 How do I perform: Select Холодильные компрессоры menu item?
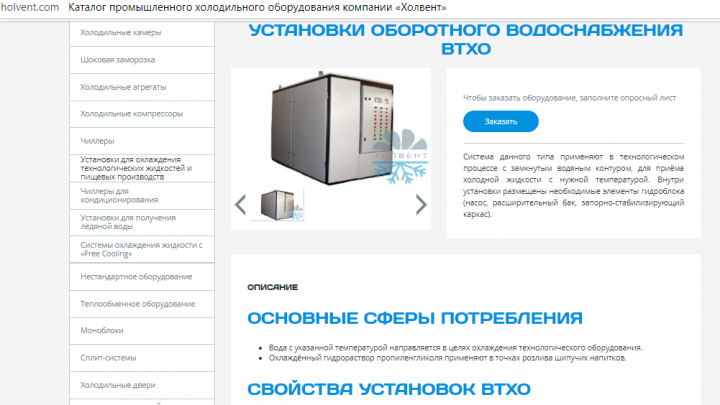pos(142,114)
